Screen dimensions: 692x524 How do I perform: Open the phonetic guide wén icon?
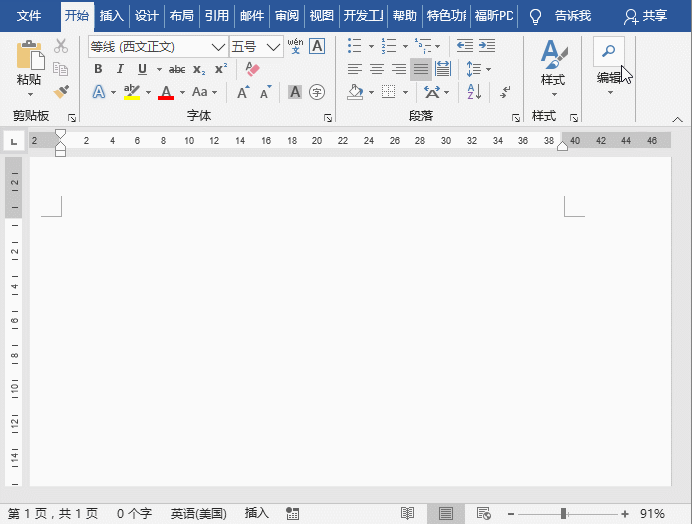tap(295, 46)
